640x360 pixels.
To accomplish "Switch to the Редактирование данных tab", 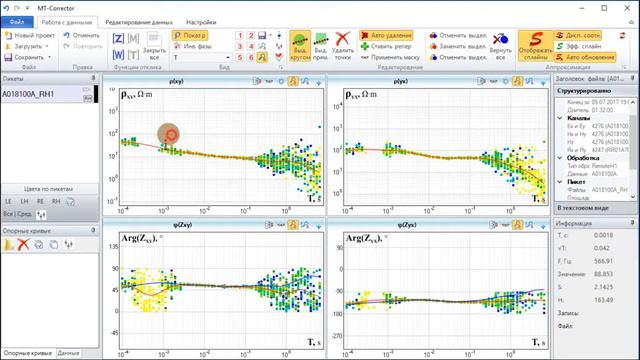I will [x=139, y=22].
